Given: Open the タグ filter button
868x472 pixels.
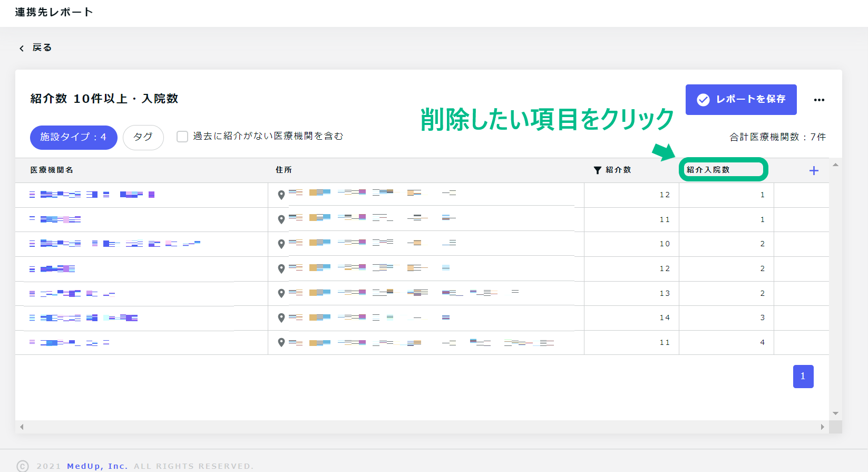Looking at the screenshot, I should [143, 137].
